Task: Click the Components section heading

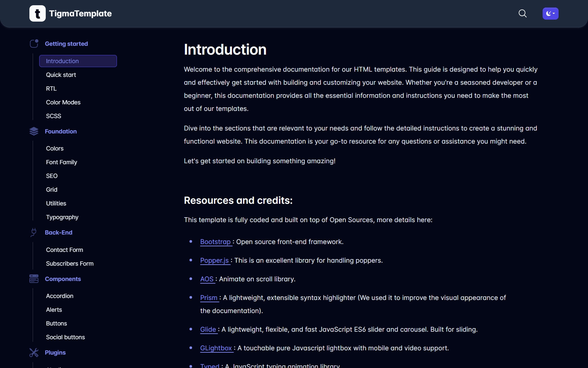Action: click(x=63, y=279)
